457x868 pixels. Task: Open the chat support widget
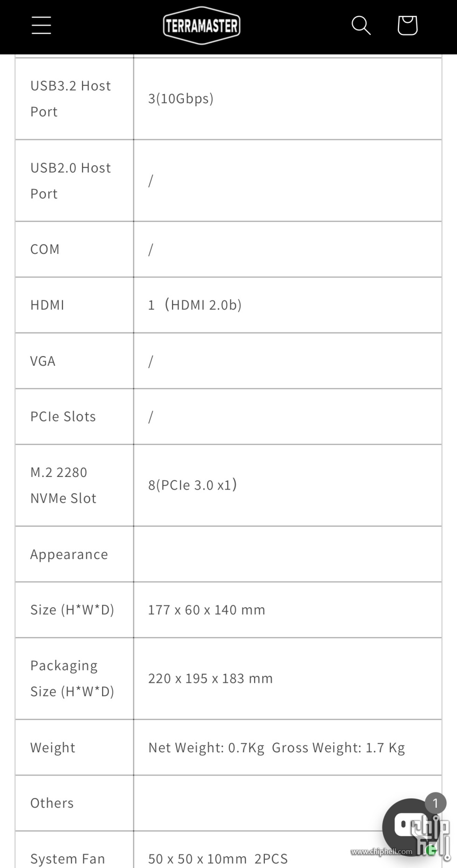(x=407, y=826)
